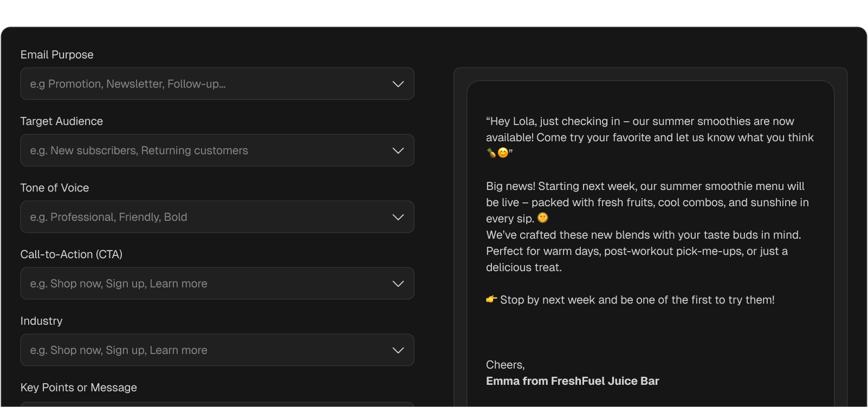Click the pineapple emoji in the preview
The height and width of the screenshot is (407, 868).
coord(491,153)
